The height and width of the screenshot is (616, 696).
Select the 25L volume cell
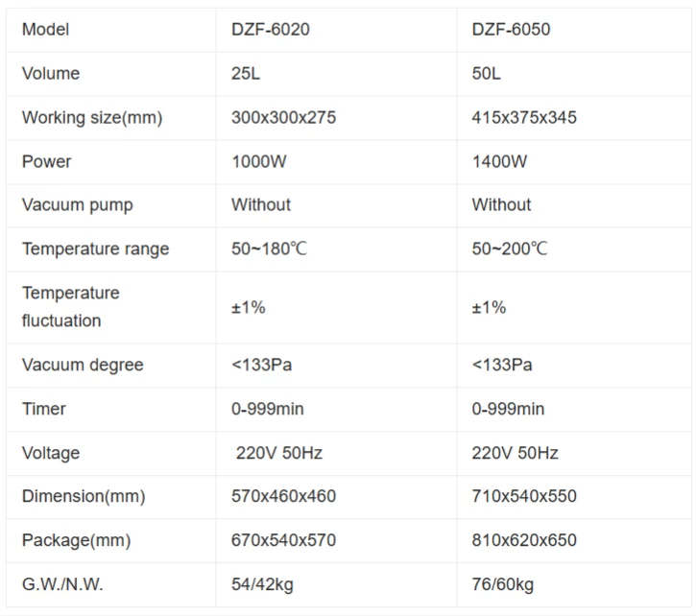pyautogui.click(x=247, y=74)
